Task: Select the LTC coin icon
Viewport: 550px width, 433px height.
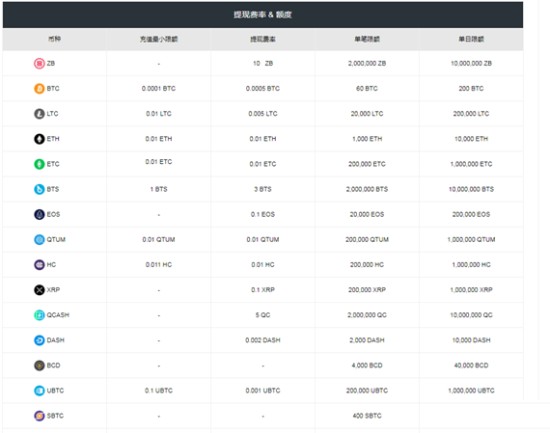Action: [x=39, y=114]
